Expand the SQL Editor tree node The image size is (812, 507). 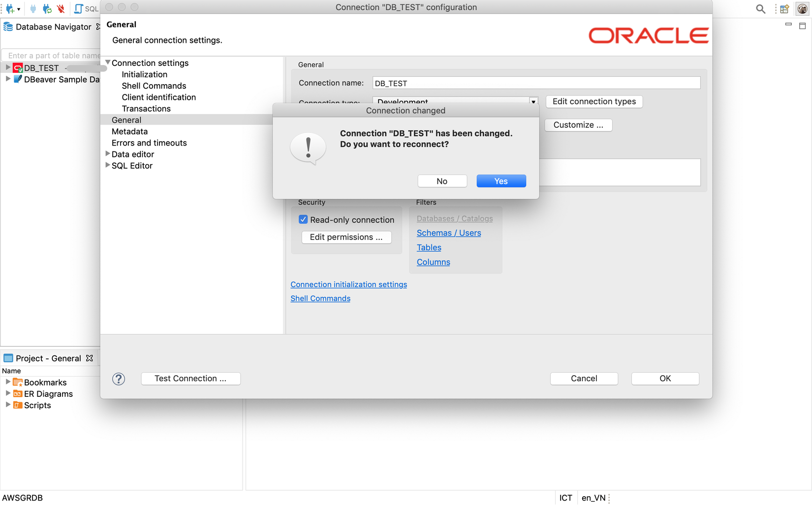click(x=108, y=165)
